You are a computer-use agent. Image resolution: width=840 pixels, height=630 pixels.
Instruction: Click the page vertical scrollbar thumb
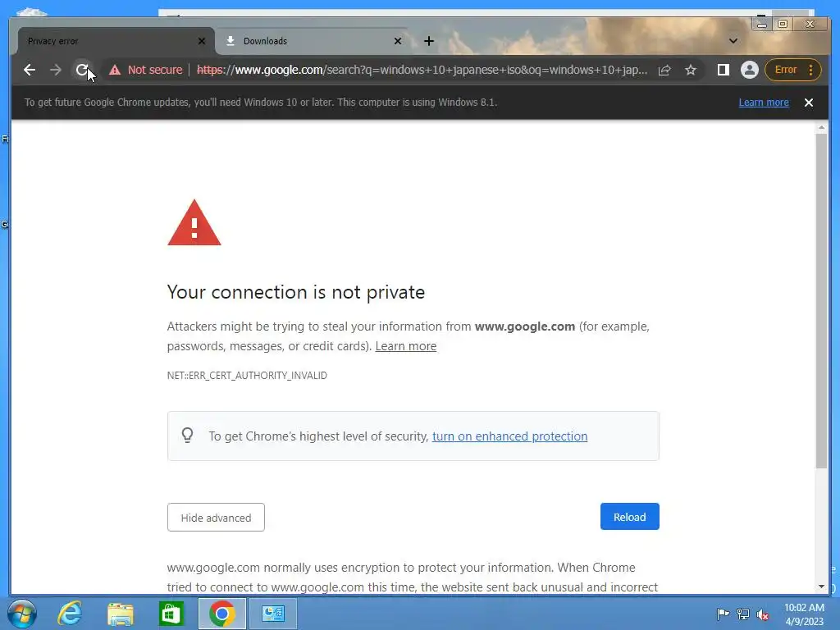pos(820,300)
